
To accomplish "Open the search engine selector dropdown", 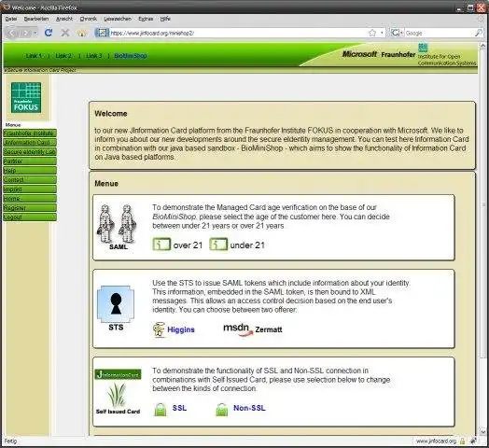I will point(401,33).
